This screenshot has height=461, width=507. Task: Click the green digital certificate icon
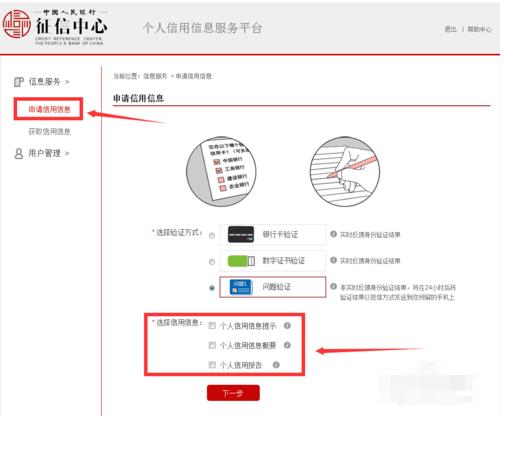(x=241, y=261)
